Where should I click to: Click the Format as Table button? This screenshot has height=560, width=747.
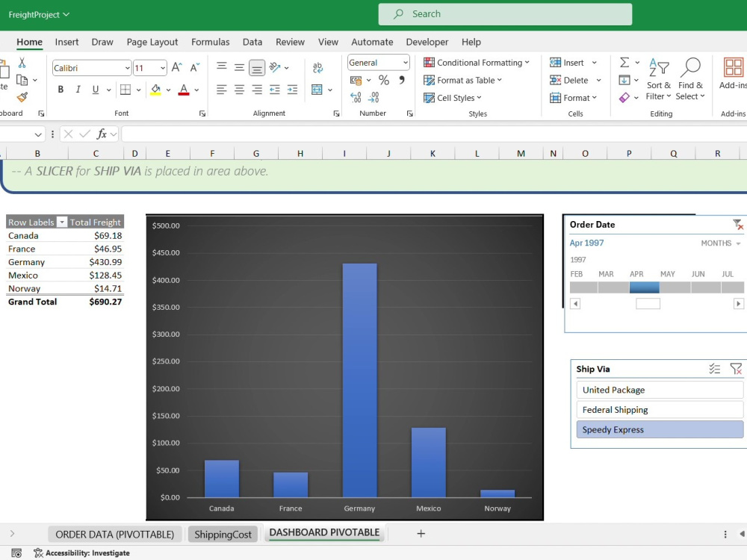[462, 80]
